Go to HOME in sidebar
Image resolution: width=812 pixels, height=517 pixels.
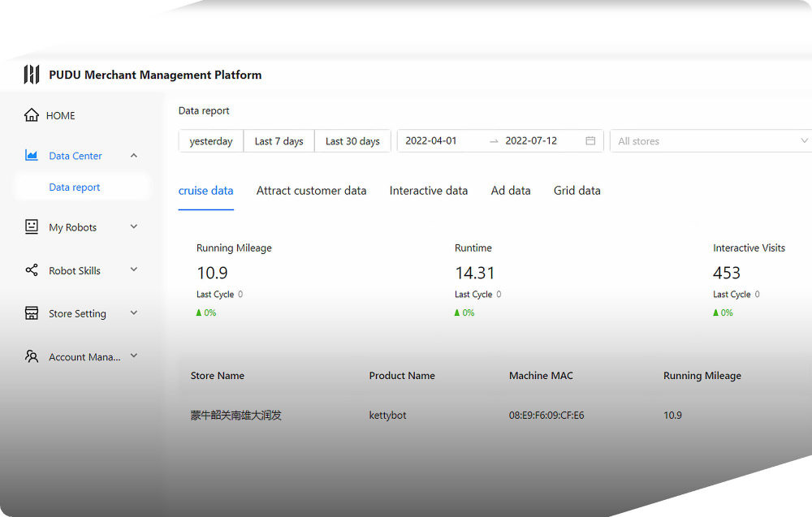(60, 115)
